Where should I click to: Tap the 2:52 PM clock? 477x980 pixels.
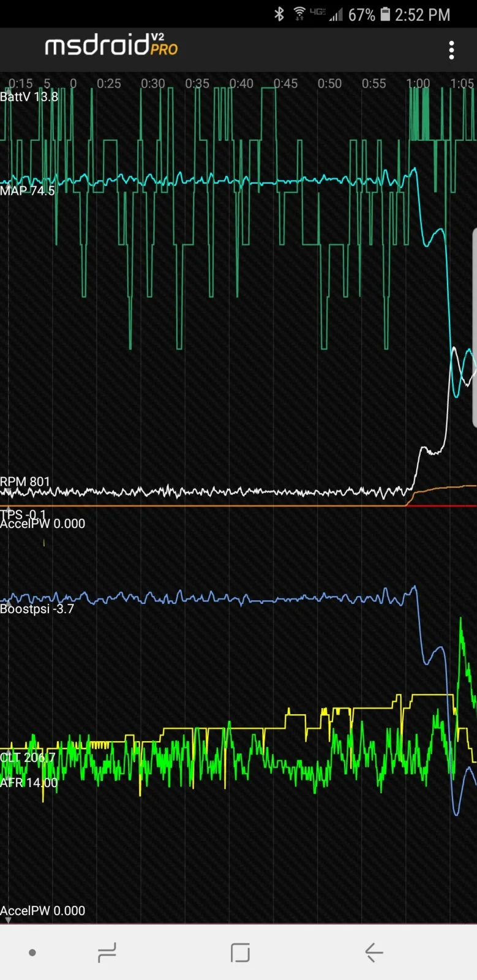[423, 15]
